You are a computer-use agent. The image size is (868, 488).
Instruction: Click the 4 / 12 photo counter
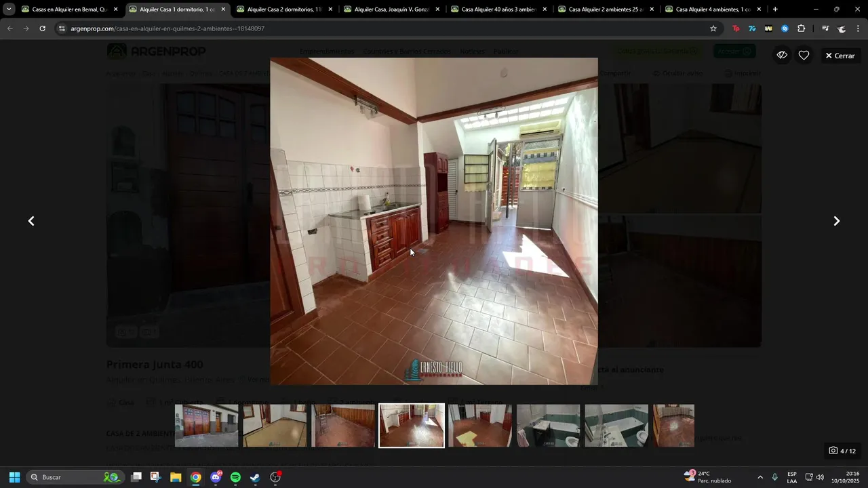pyautogui.click(x=842, y=451)
